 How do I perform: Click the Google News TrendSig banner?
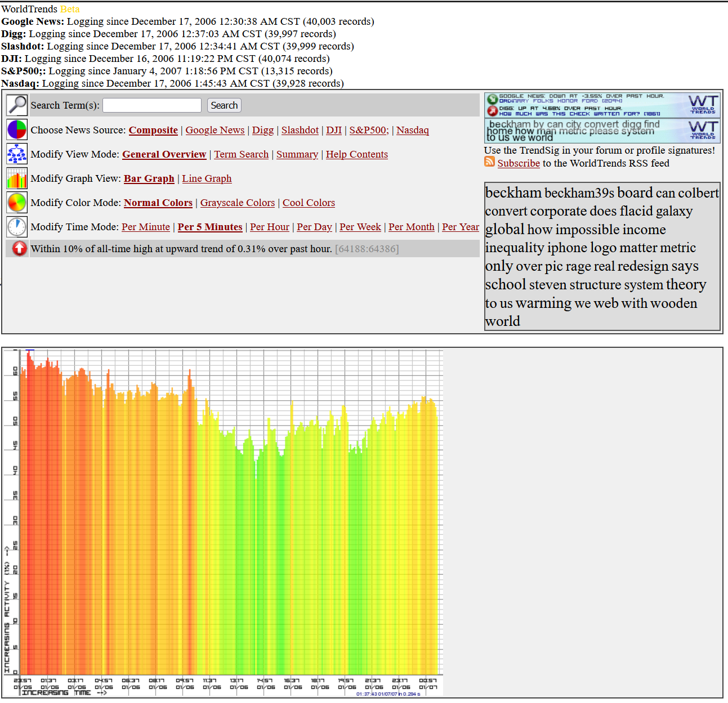pos(602,105)
